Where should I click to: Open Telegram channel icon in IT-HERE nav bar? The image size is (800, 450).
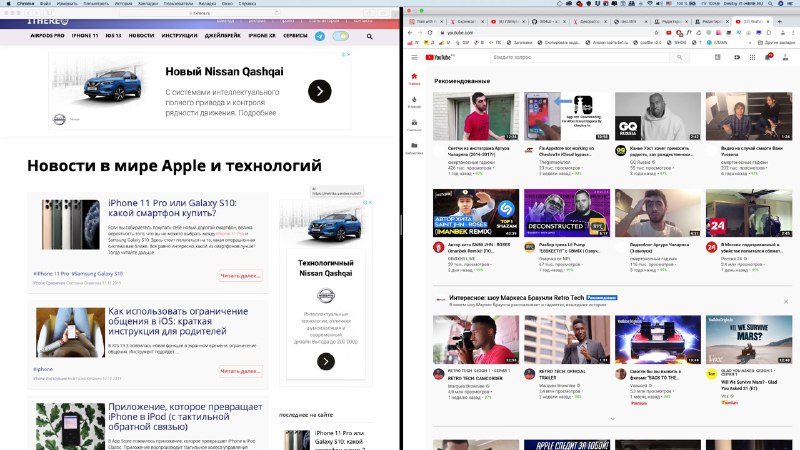319,36
